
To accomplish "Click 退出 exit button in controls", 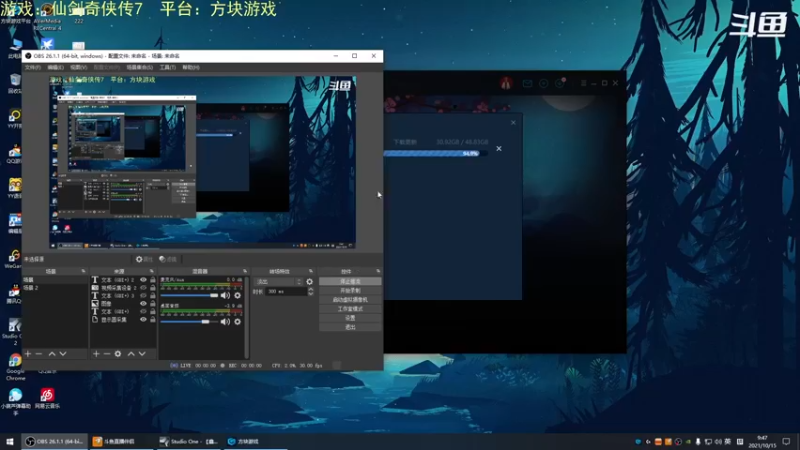I will point(350,327).
